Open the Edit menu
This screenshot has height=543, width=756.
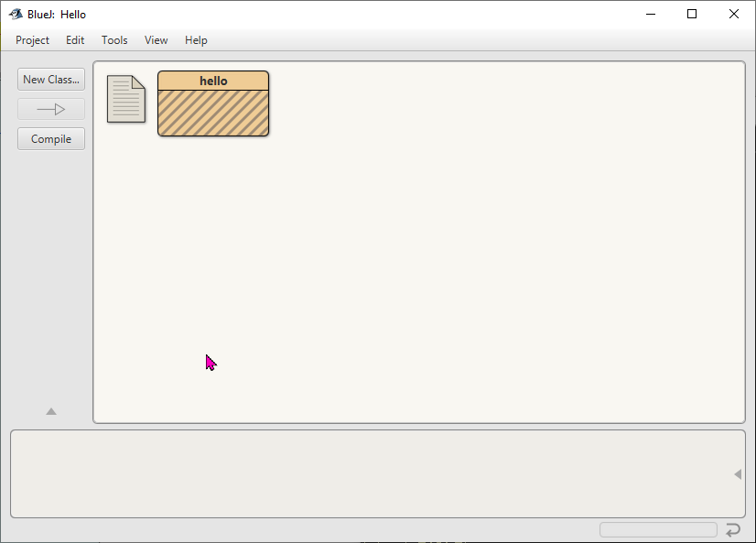click(75, 40)
